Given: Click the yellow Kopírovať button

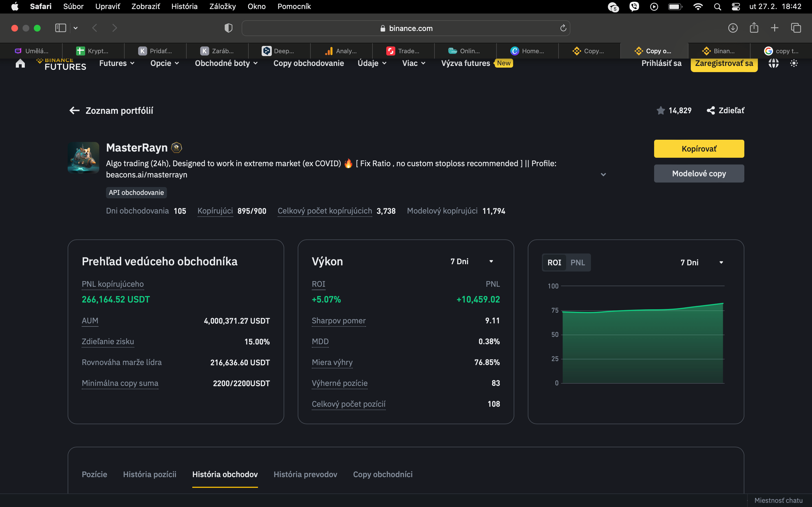Looking at the screenshot, I should pos(699,148).
